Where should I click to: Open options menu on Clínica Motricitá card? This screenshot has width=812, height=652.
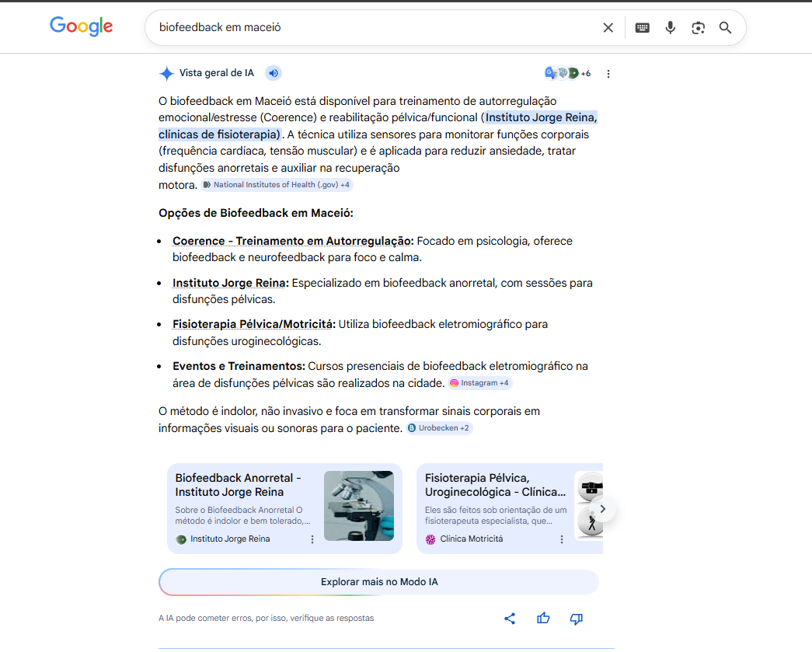pos(561,539)
